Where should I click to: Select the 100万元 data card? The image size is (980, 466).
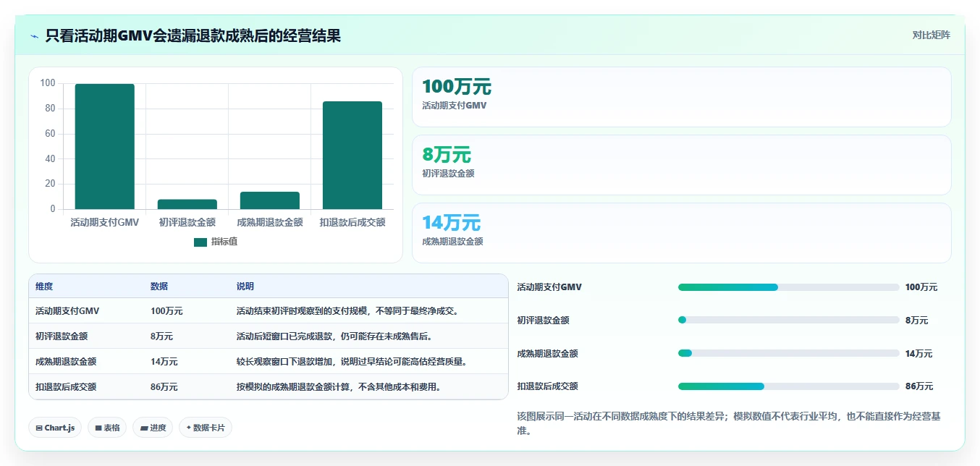click(x=681, y=97)
